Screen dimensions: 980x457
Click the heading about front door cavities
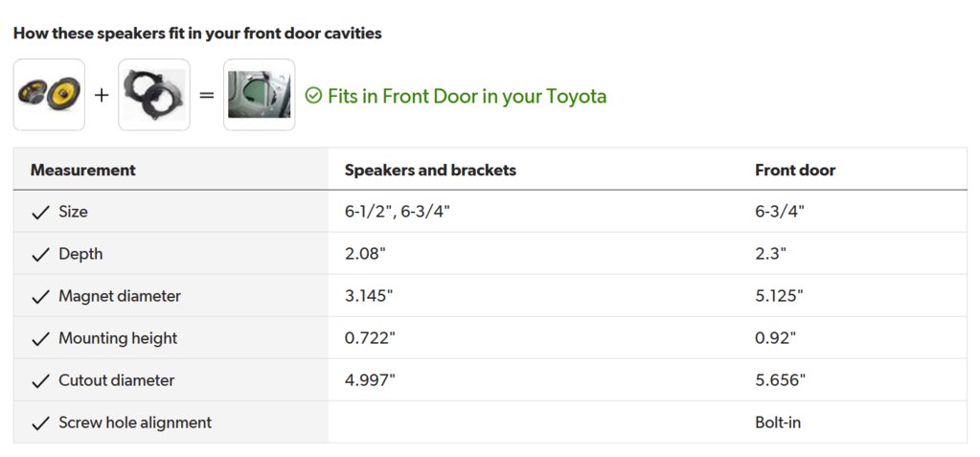197,34
